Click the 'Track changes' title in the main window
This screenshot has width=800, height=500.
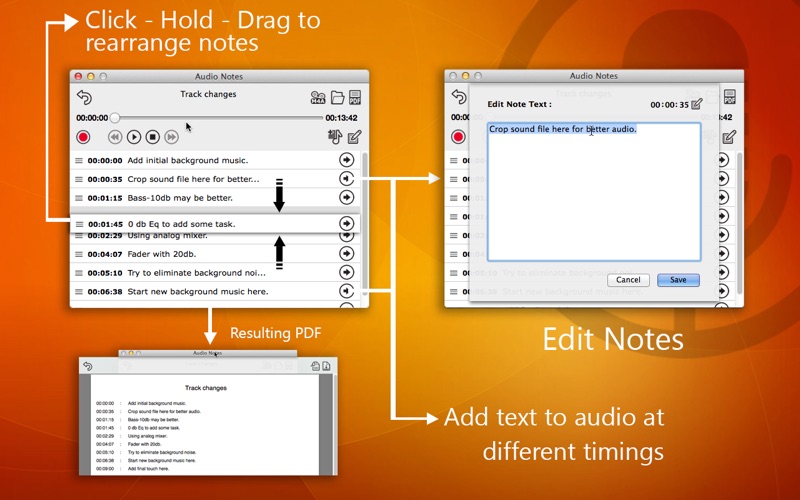pyautogui.click(x=208, y=94)
